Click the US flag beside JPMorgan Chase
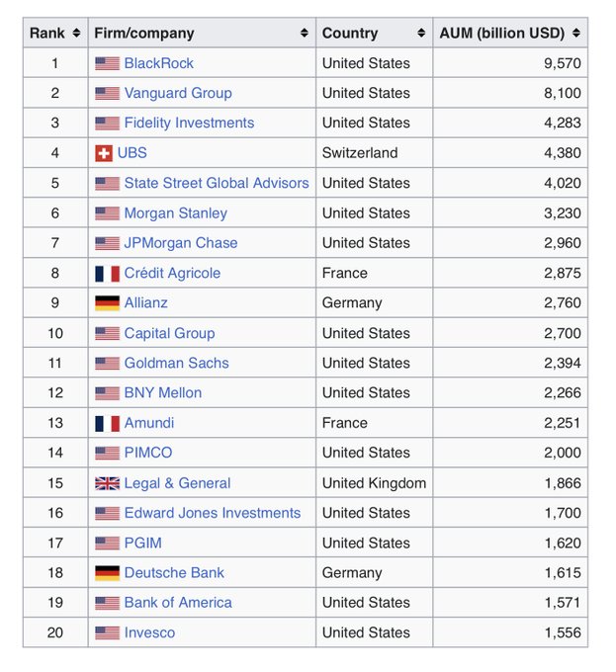This screenshot has width=616, height=672. pyautogui.click(x=107, y=243)
